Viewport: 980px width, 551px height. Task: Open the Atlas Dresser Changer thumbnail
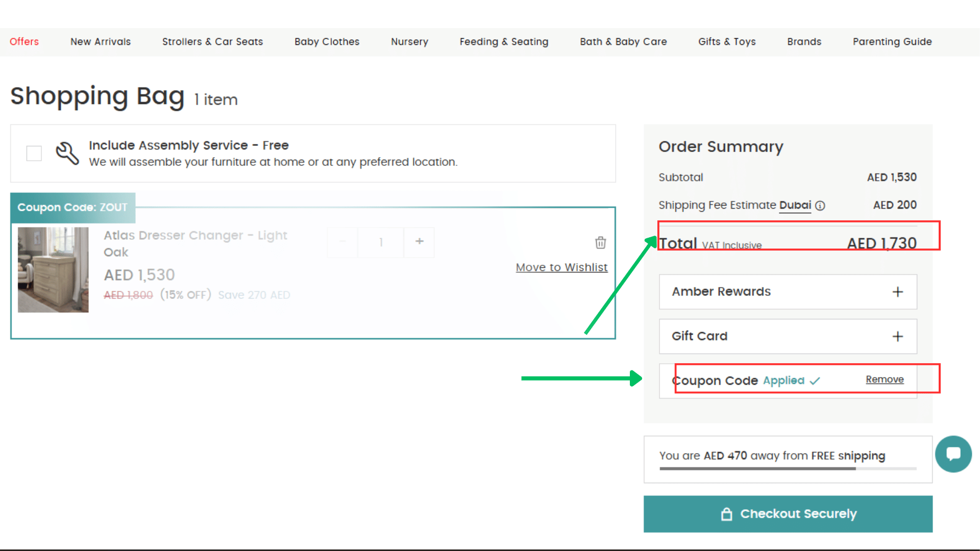(53, 270)
